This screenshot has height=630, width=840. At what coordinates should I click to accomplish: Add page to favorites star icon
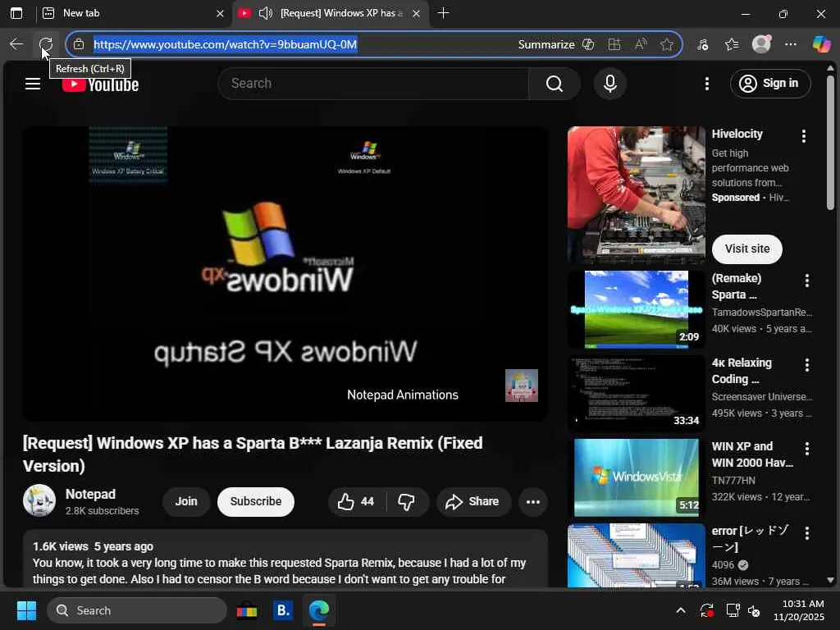coord(666,44)
